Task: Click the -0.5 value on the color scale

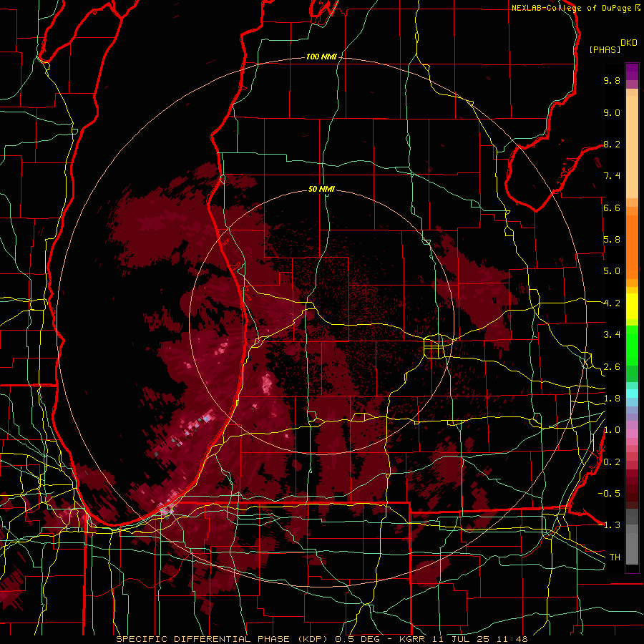Action: [x=609, y=493]
